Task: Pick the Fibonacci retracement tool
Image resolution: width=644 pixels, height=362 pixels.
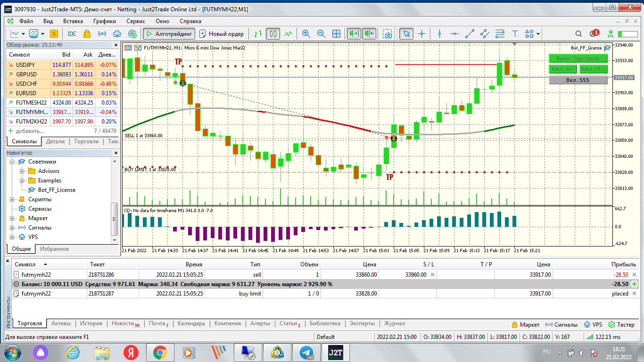Action: (500, 34)
